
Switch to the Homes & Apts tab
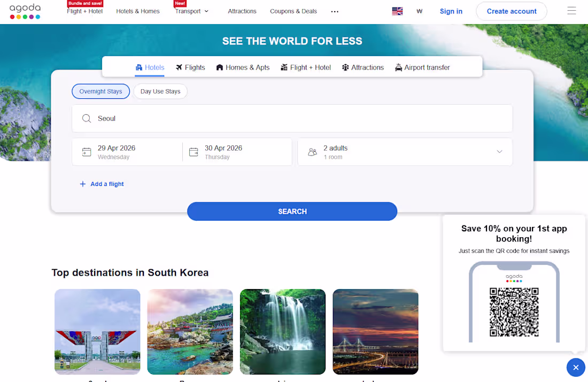coord(243,67)
